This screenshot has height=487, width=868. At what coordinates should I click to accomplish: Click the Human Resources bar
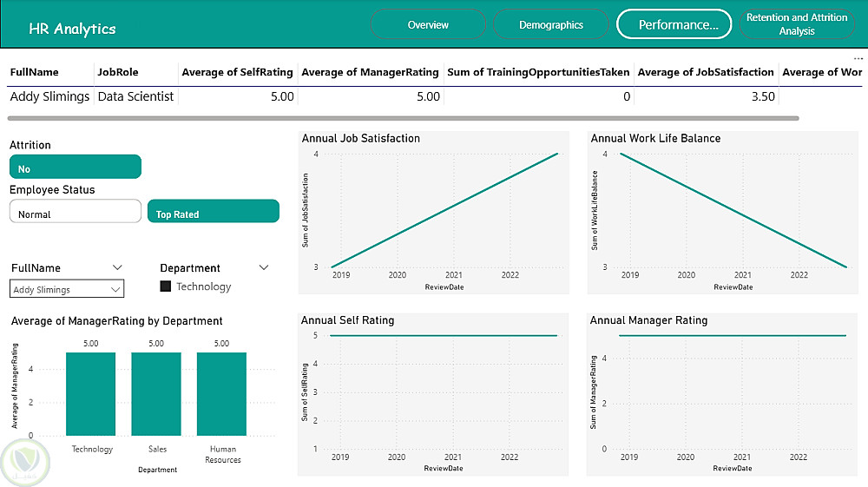point(221,393)
